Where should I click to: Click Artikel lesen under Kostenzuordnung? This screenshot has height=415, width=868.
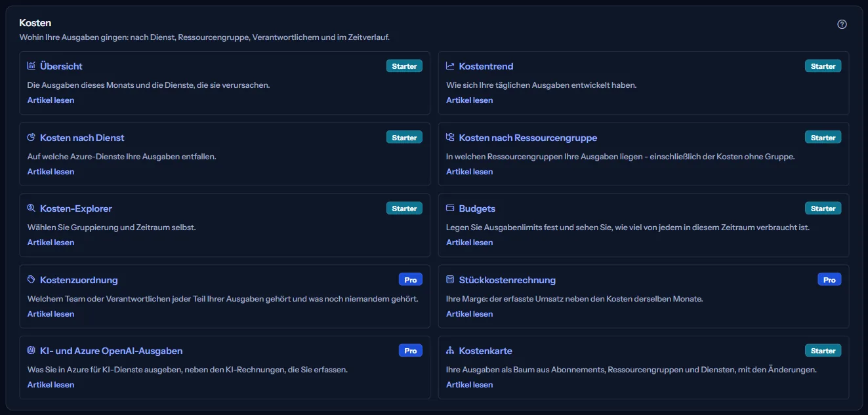click(51, 314)
